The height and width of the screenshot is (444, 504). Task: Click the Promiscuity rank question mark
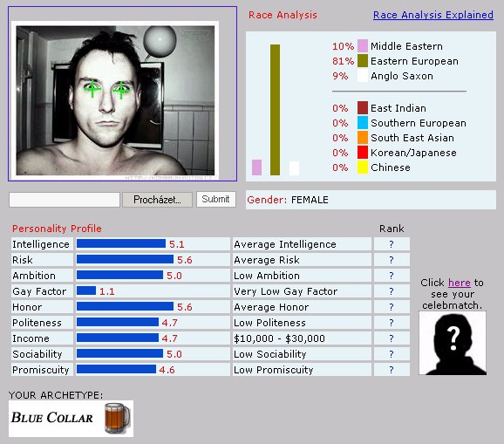[392, 370]
